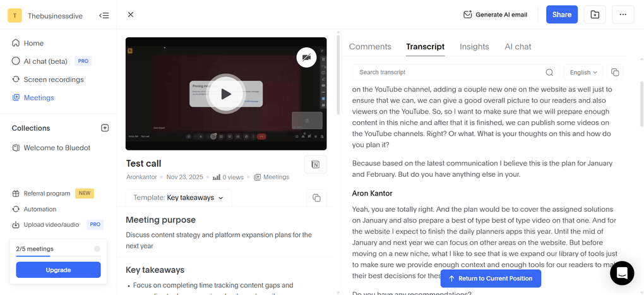Click the Aron Kantor speaker name
This screenshot has width=644, height=295.
point(372,193)
